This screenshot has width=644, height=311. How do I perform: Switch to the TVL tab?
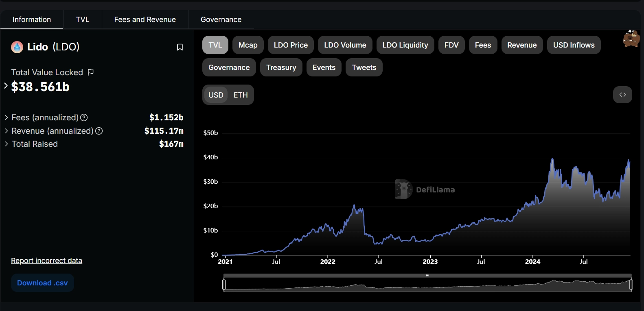[83, 20]
